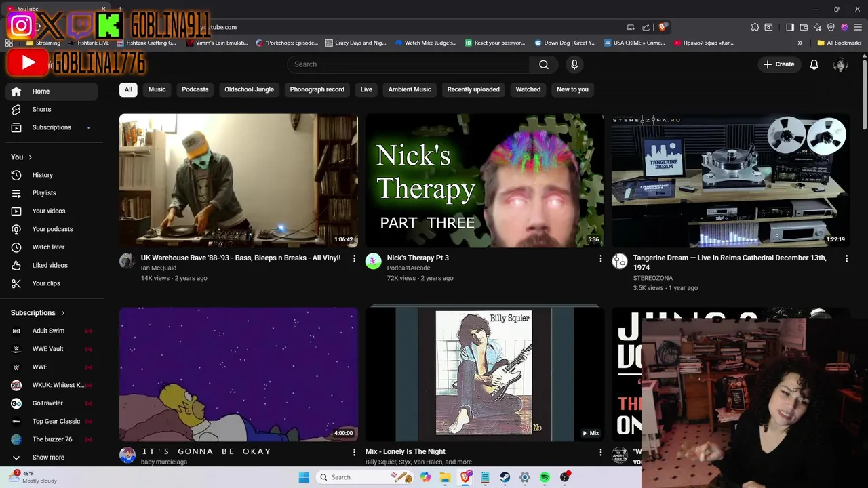
Task: Filter feed by Oldschool Jungle chip
Action: (250, 89)
